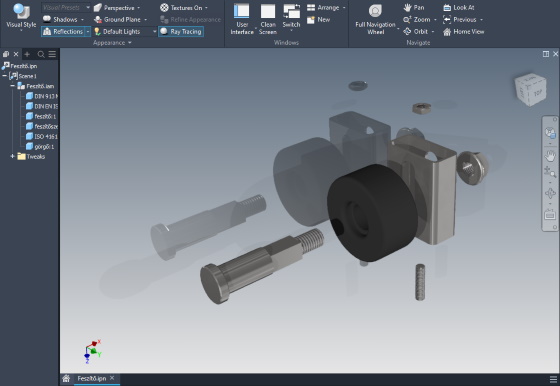Open the Perspective dropdown arrow
The image size is (560, 386).
(x=139, y=8)
